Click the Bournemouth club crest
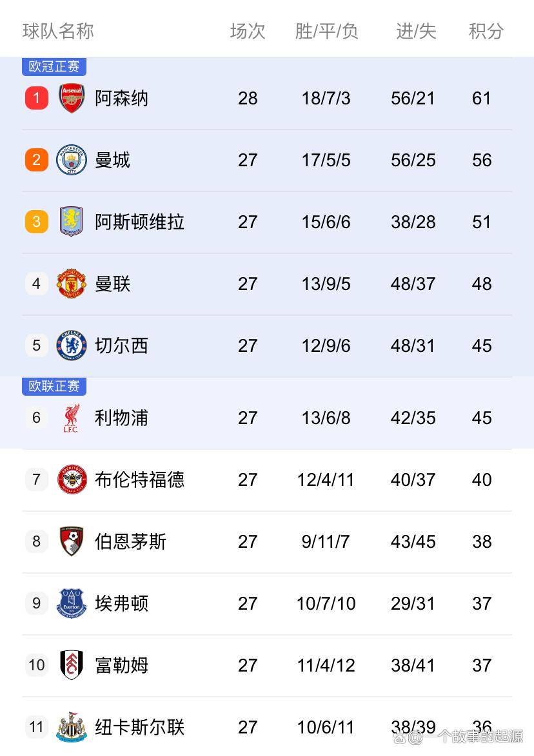534x756 pixels. click(x=72, y=541)
